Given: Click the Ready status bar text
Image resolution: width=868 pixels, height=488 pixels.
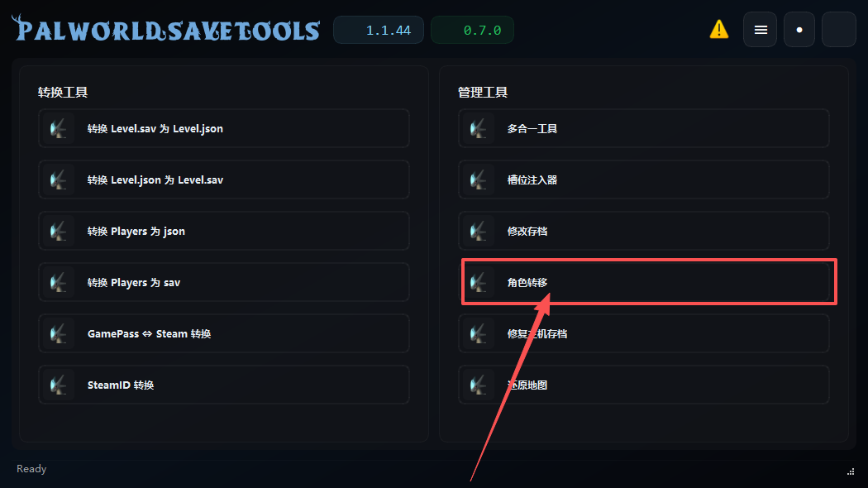Looking at the screenshot, I should coord(31,469).
